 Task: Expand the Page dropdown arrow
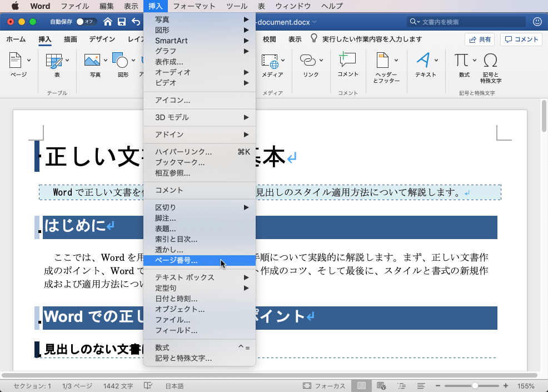(29, 60)
